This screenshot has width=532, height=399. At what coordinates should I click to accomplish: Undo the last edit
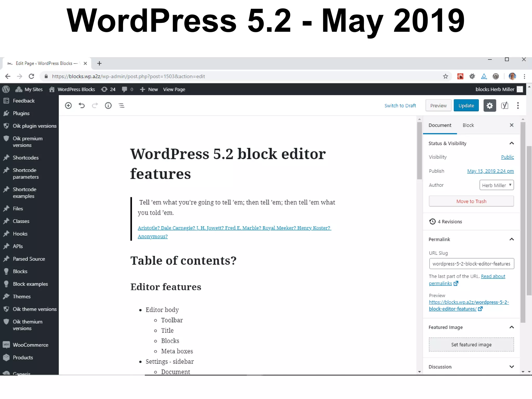click(82, 105)
